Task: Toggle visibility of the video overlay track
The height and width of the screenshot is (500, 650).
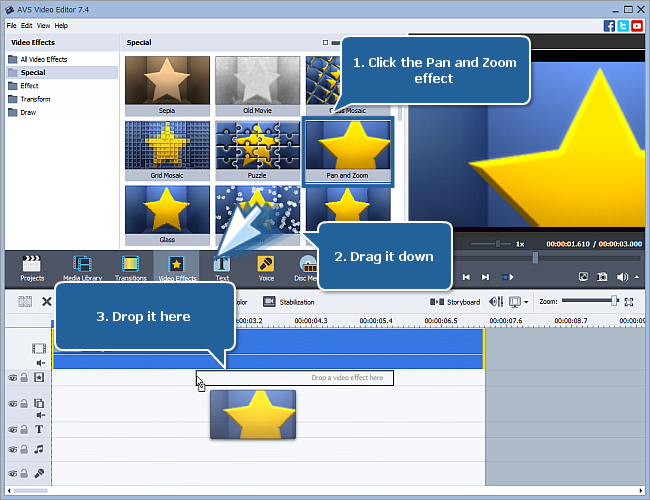Action: tap(13, 403)
